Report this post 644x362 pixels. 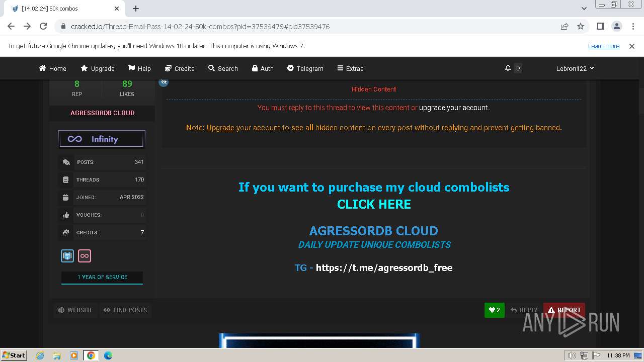tap(564, 310)
